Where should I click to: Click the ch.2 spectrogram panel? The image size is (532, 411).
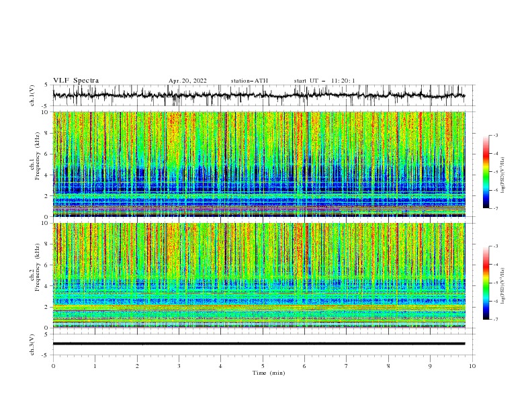pos(259,275)
